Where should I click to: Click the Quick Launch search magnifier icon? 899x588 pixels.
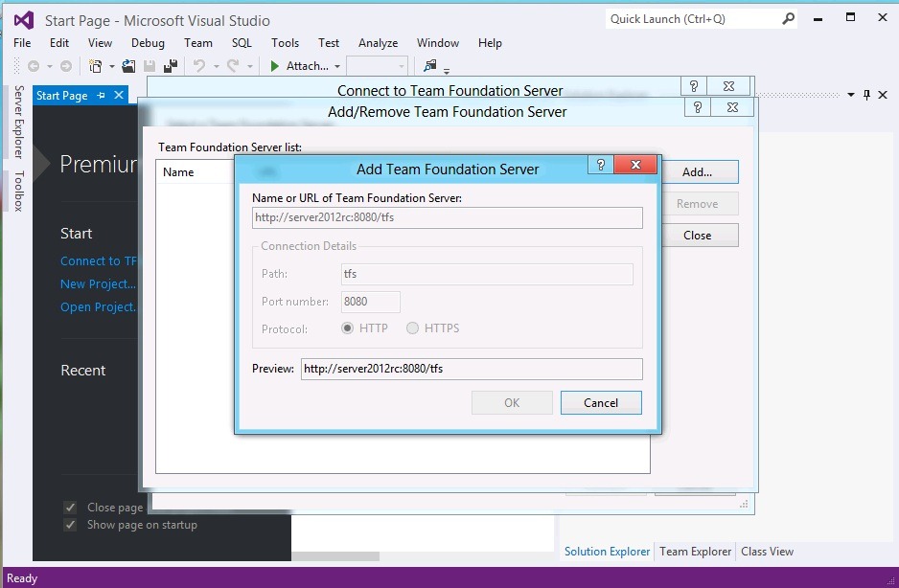click(788, 18)
